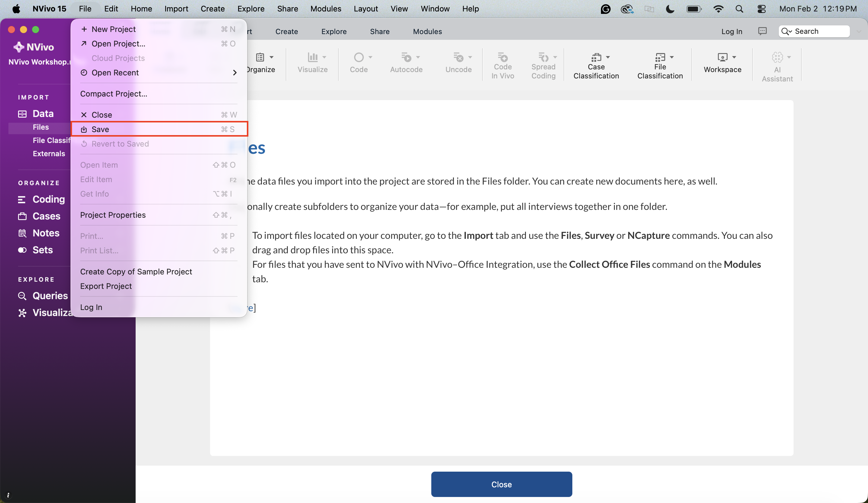Click the NVivo logo in the sidebar
The height and width of the screenshot is (503, 868).
pos(33,47)
